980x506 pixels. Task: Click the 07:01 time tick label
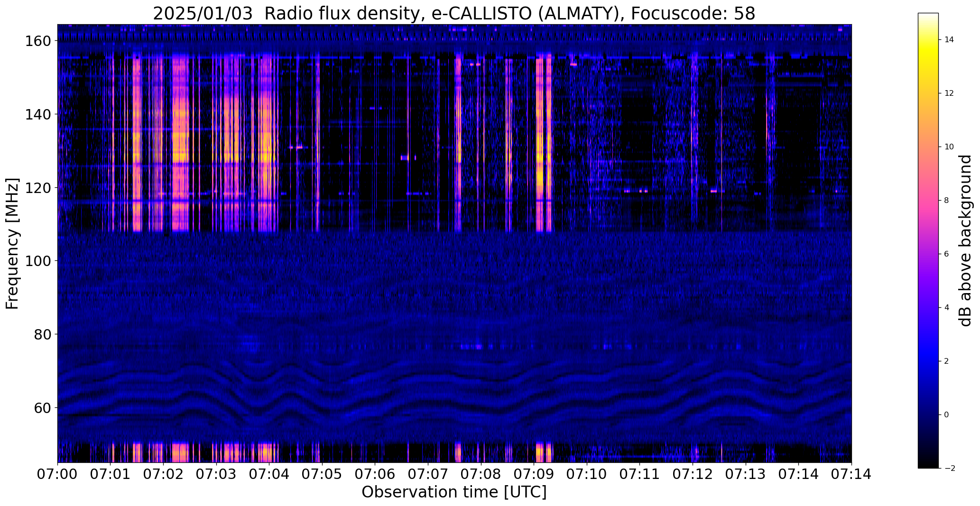(x=111, y=475)
